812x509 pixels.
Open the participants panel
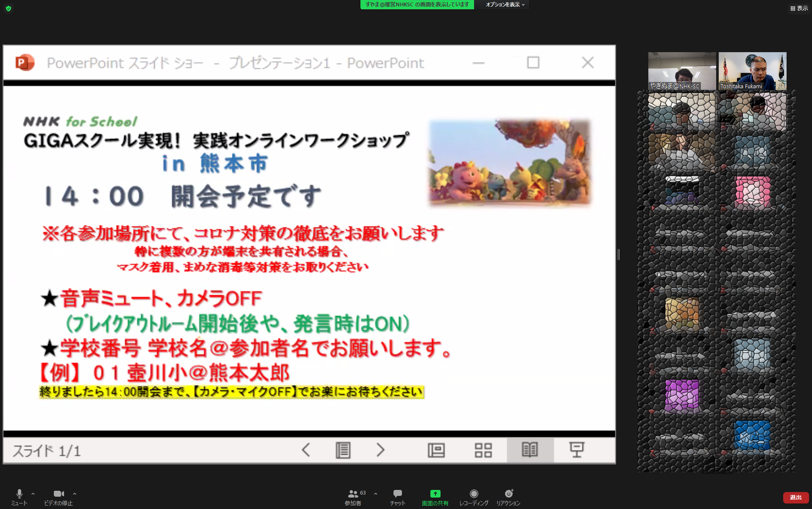[x=353, y=496]
